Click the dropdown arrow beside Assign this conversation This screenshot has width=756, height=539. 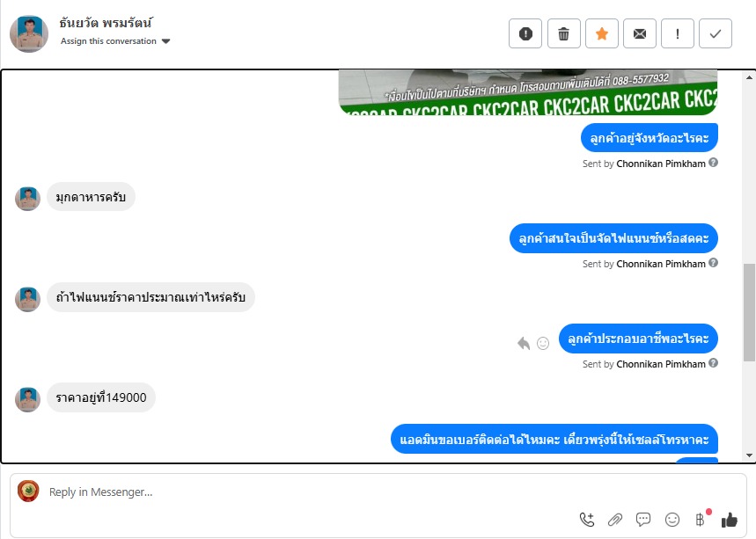point(165,41)
